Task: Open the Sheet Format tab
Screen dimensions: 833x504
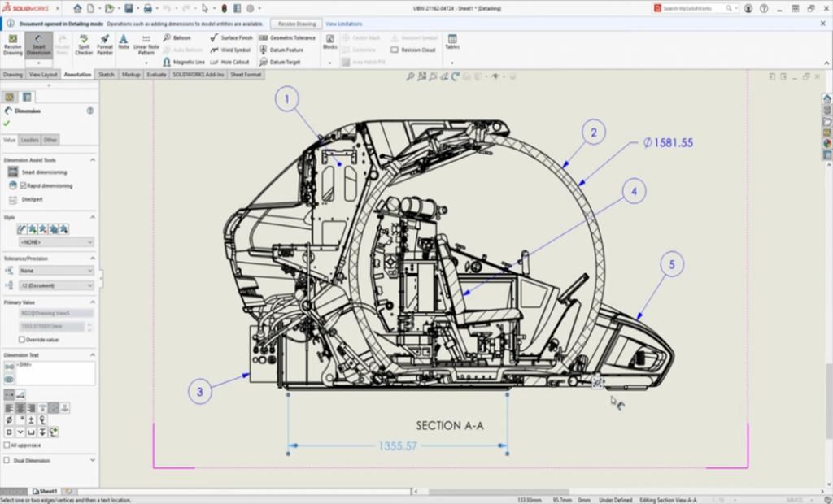Action: tap(246, 74)
